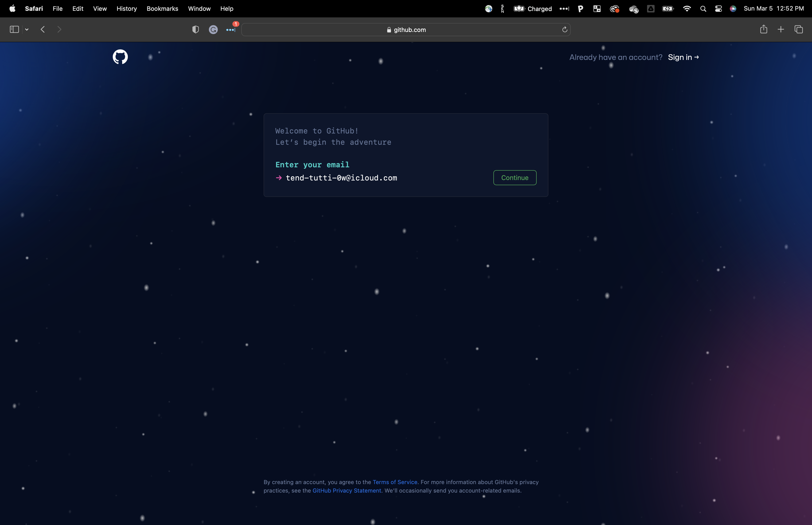The width and height of the screenshot is (812, 525).
Task: Click the black-and-white grid menu bar icon
Action: point(597,9)
